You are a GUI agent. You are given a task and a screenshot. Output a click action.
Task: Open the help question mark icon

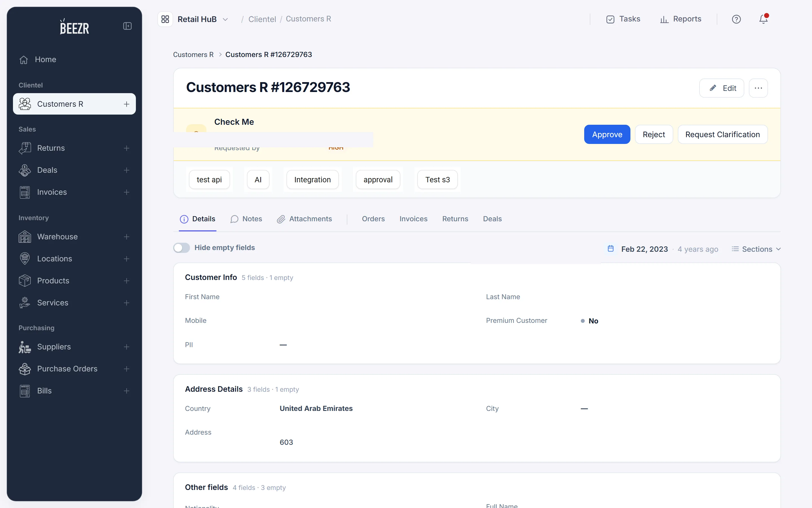736,19
